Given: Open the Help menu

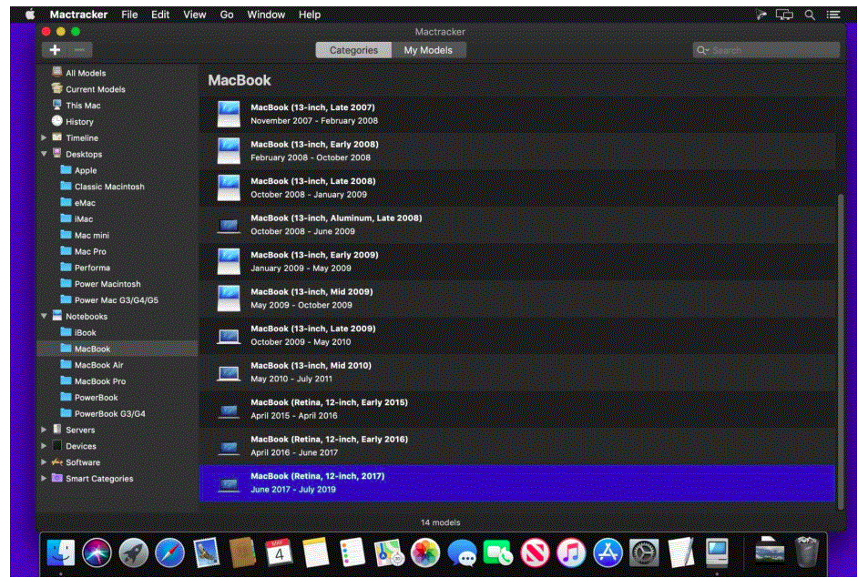Looking at the screenshot, I should (x=310, y=15).
